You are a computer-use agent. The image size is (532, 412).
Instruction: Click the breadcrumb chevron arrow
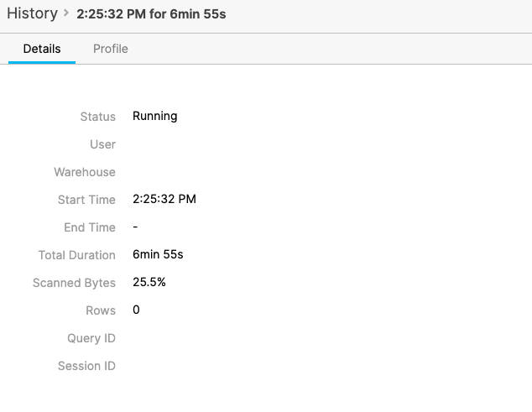(x=66, y=13)
